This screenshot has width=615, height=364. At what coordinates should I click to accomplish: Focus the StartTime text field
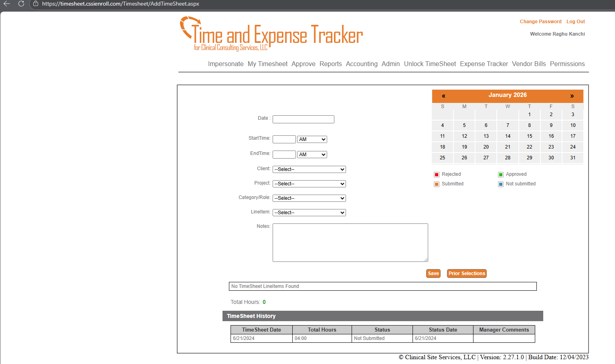pos(284,139)
